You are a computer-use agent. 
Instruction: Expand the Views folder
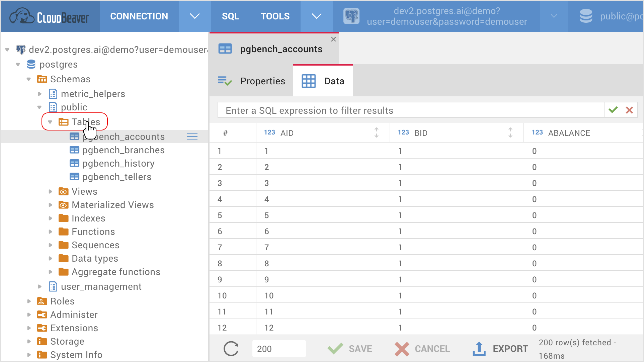50,192
